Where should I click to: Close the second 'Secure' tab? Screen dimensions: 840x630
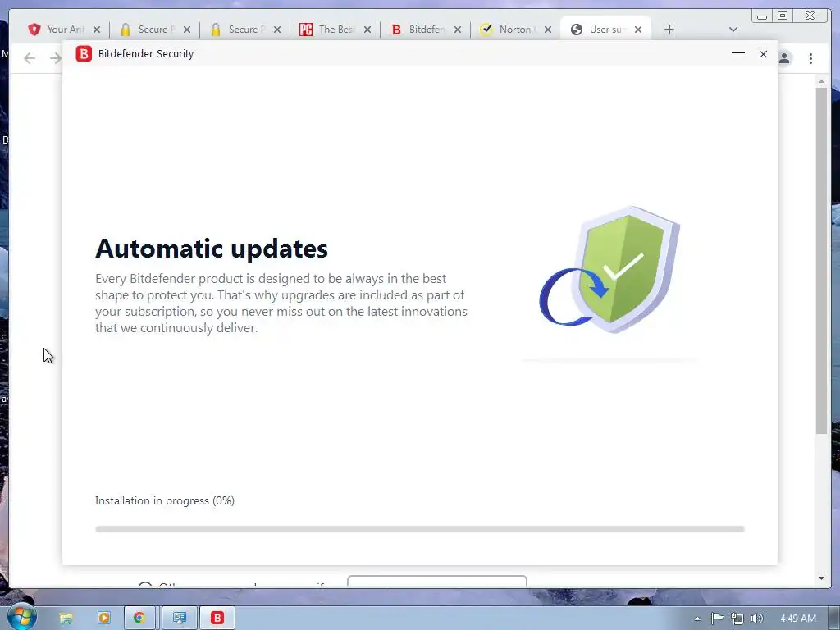pyautogui.click(x=277, y=30)
